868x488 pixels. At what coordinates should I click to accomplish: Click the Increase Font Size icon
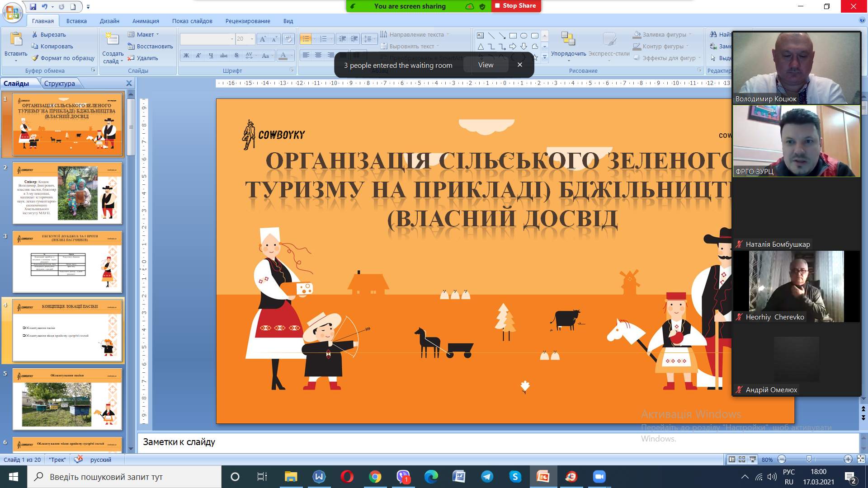pos(263,39)
